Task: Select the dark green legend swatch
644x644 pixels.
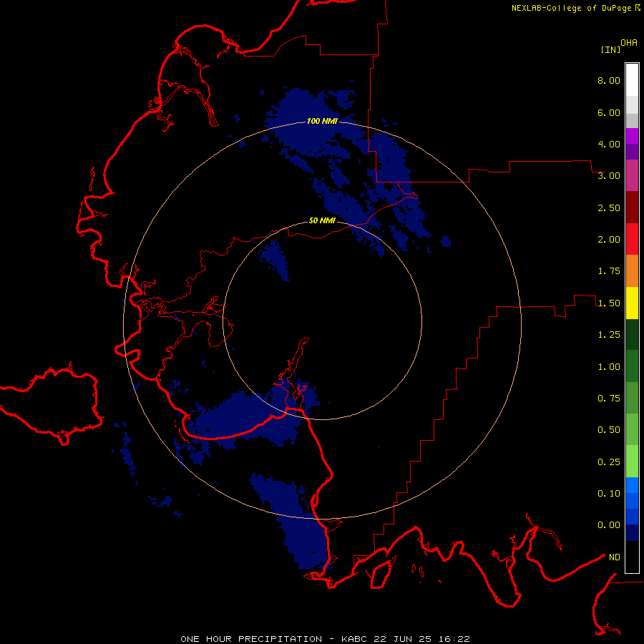Action: pyautogui.click(x=632, y=335)
